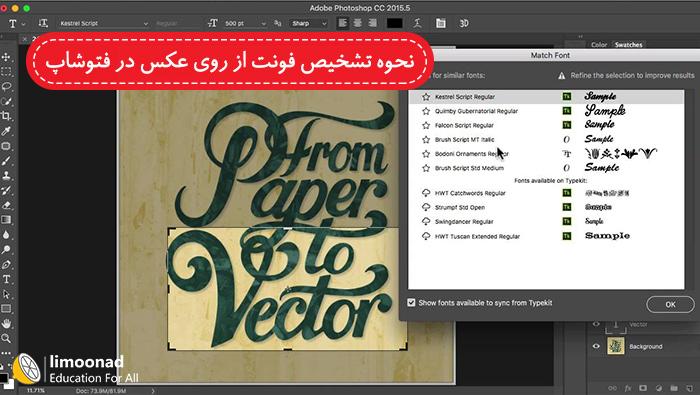The image size is (700, 395).
Task: Favorite Bodoni Ornaments Regular with star
Action: click(426, 154)
